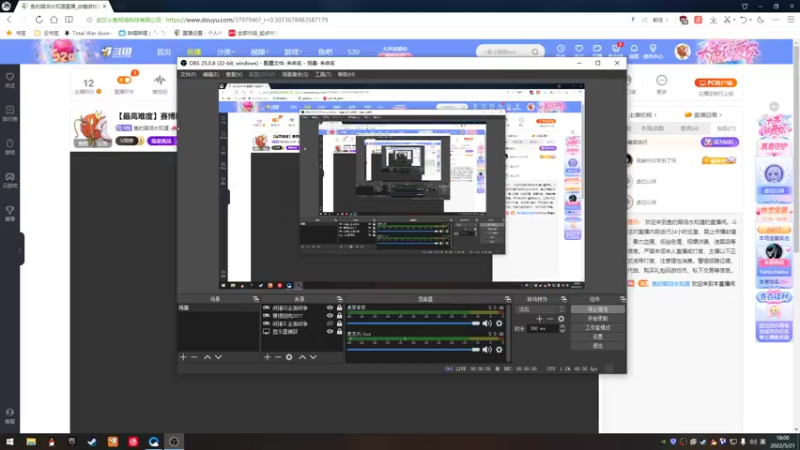
Task: Pop out the 混音器 dock panel
Action: [x=508, y=299]
